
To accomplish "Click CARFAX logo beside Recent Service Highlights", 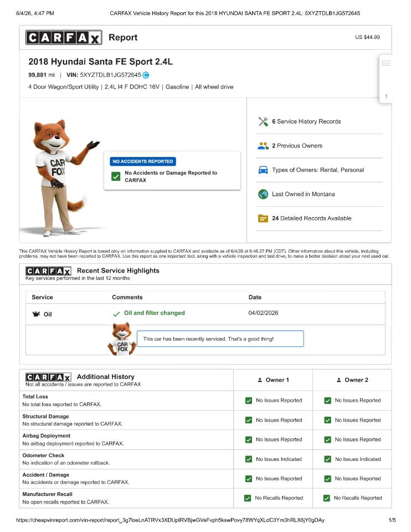I will click(49, 271).
